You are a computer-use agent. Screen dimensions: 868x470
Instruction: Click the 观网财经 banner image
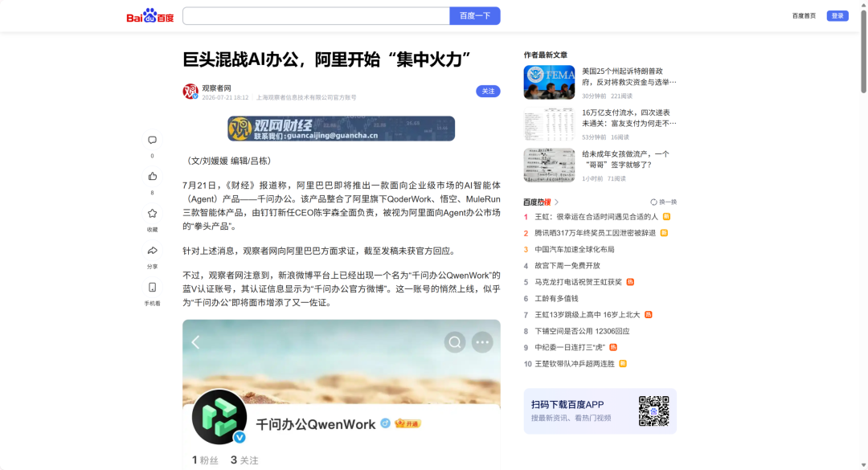point(341,129)
